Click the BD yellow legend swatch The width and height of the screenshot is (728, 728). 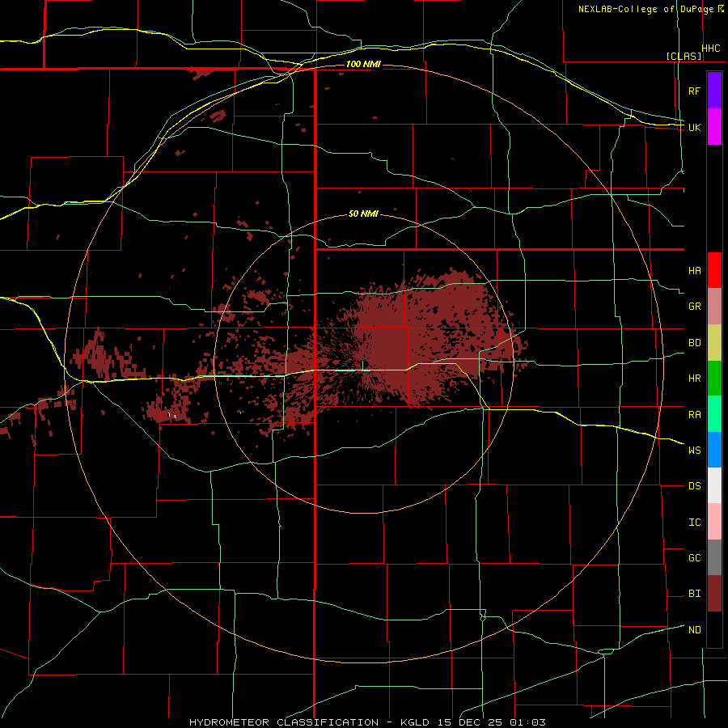tap(714, 343)
